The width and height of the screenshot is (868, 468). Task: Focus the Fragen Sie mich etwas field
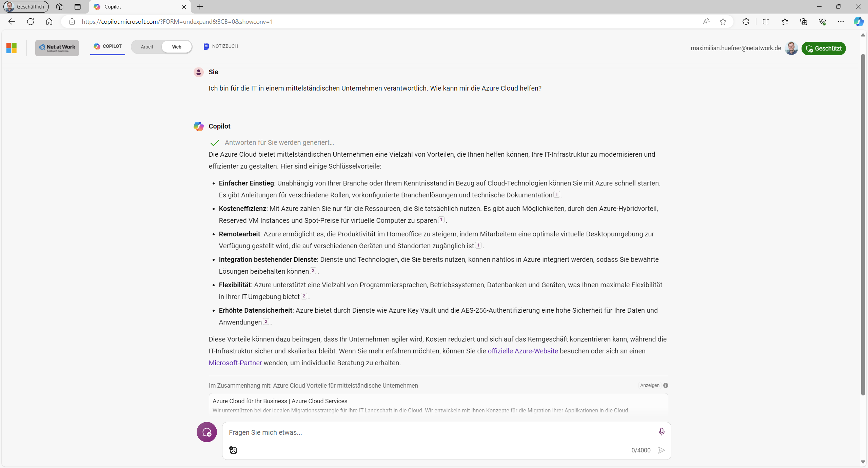441,432
